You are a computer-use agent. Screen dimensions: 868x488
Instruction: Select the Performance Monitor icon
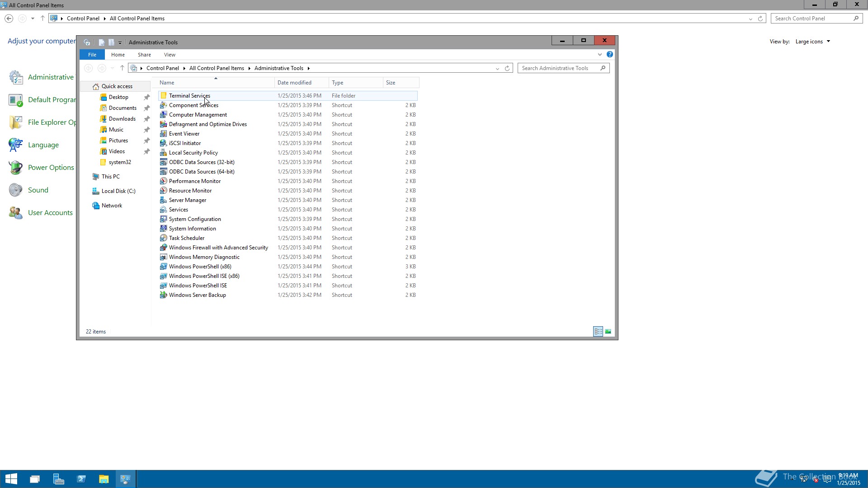point(164,181)
